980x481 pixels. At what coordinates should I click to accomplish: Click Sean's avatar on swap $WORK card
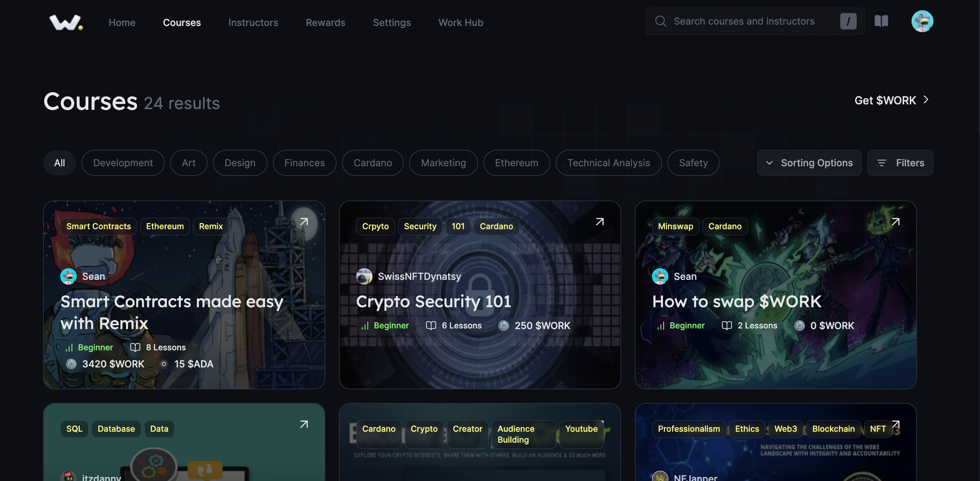660,276
